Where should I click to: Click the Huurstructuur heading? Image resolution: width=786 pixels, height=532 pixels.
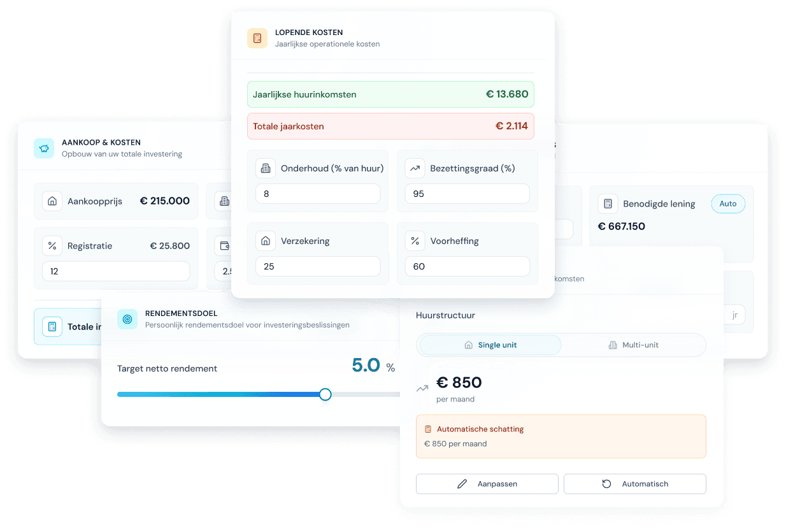445,315
